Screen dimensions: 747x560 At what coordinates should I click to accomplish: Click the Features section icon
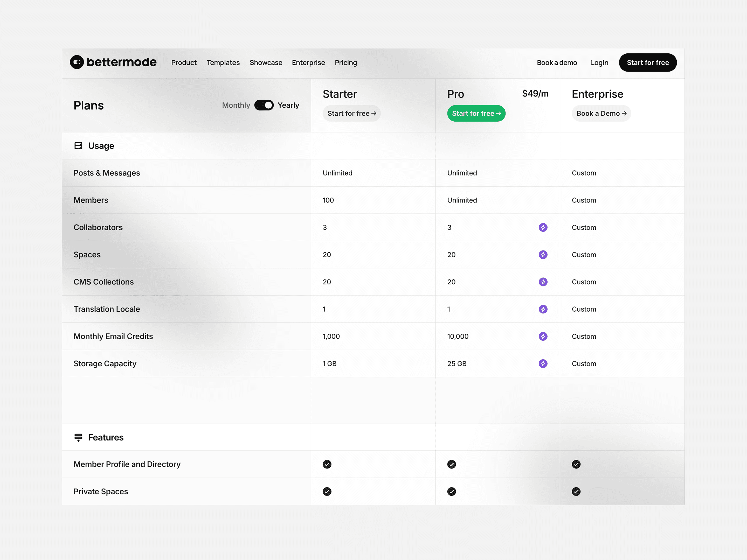coord(78,437)
